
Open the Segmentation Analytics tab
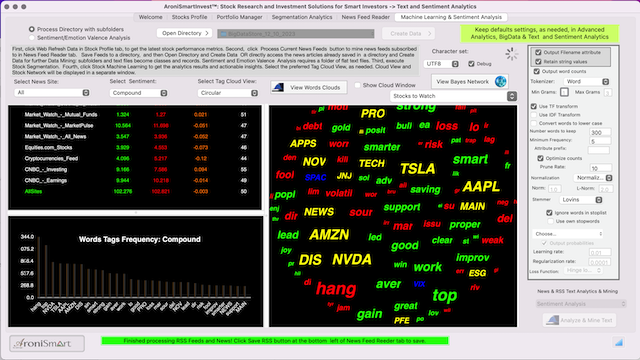[x=302, y=17]
